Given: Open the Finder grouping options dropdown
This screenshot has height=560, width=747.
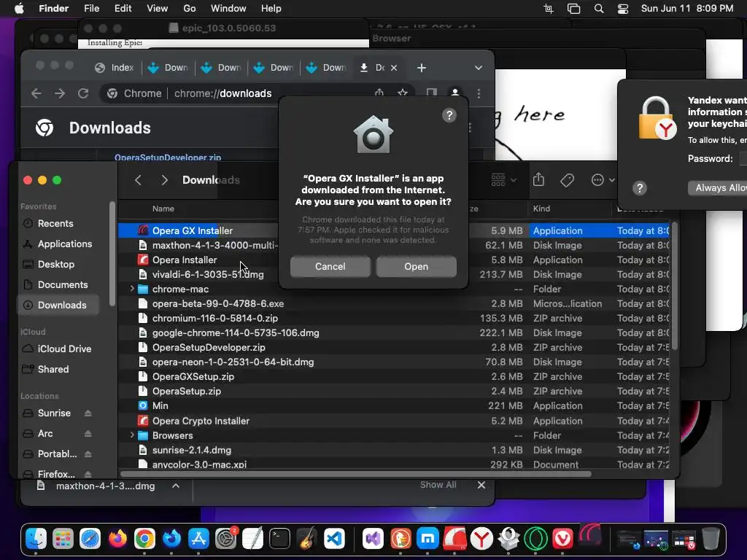Looking at the screenshot, I should coord(503,180).
